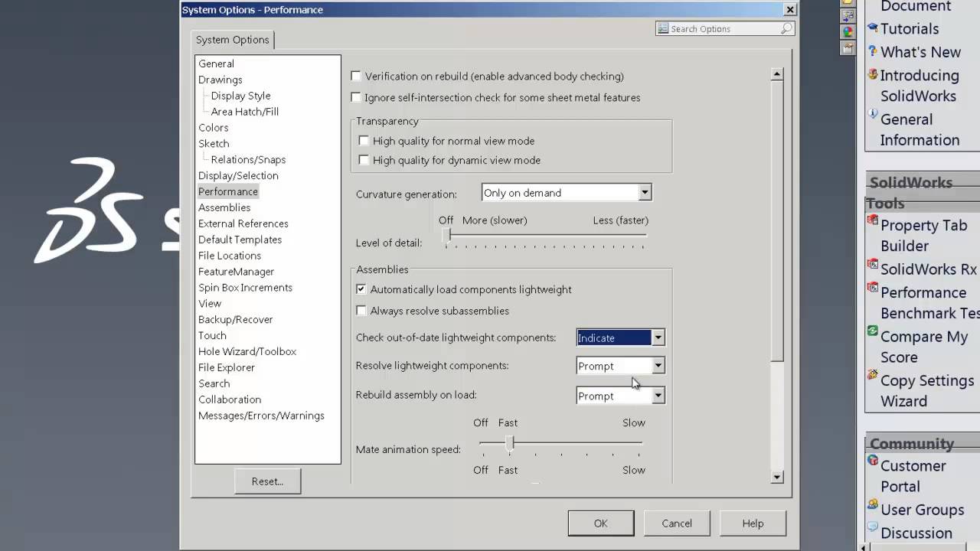Click the Tutorials graduation cap icon
980x551 pixels.
(x=872, y=28)
